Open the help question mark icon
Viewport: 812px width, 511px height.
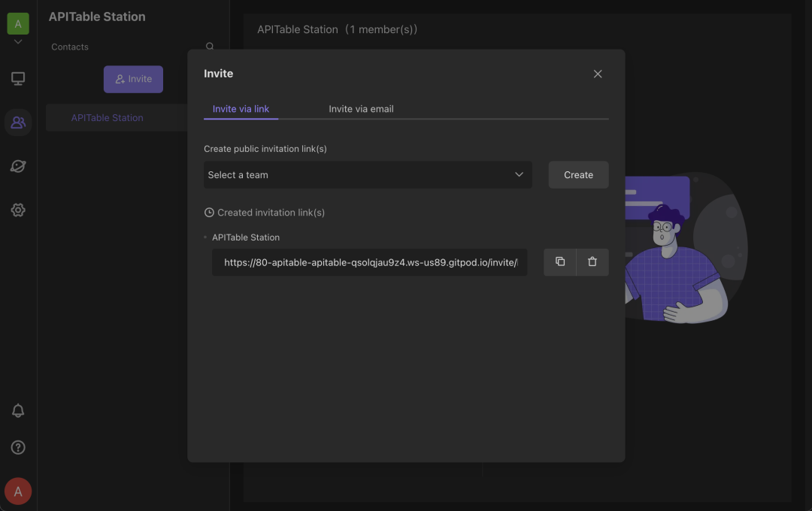pyautogui.click(x=18, y=447)
